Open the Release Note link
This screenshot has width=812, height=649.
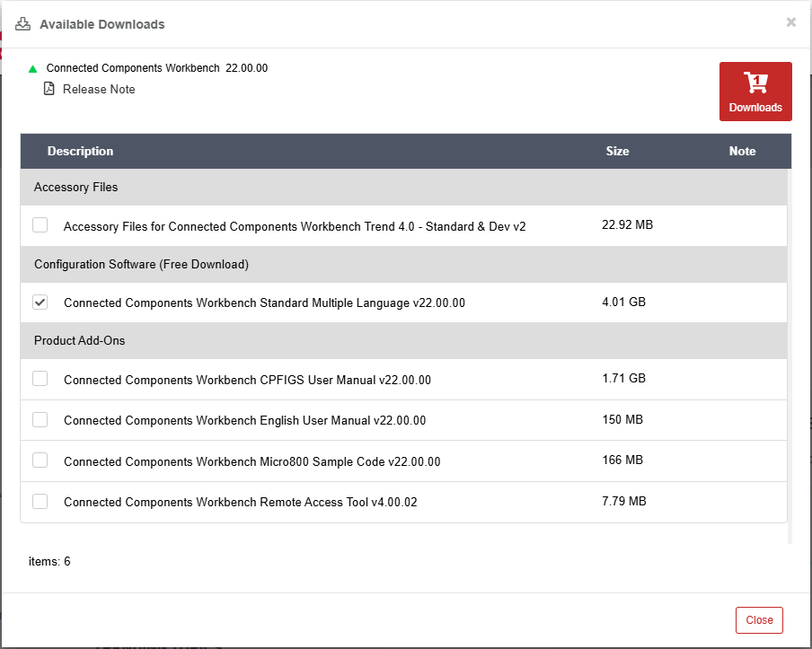click(99, 89)
